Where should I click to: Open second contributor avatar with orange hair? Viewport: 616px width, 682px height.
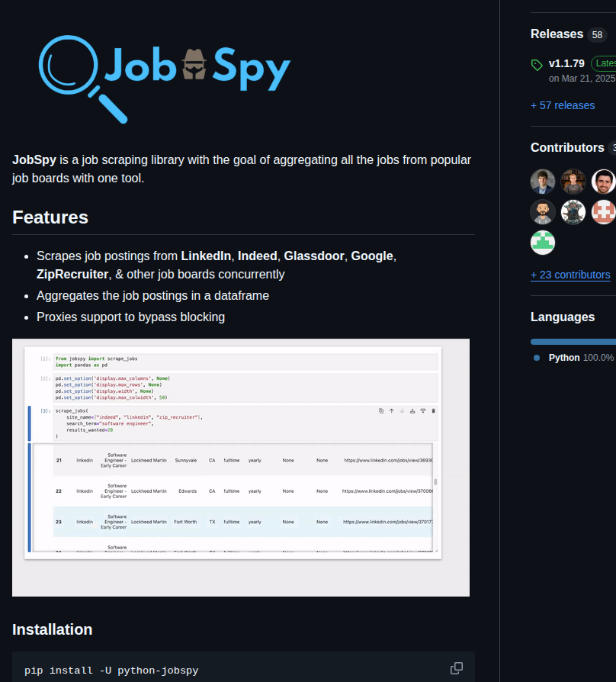pyautogui.click(x=573, y=182)
